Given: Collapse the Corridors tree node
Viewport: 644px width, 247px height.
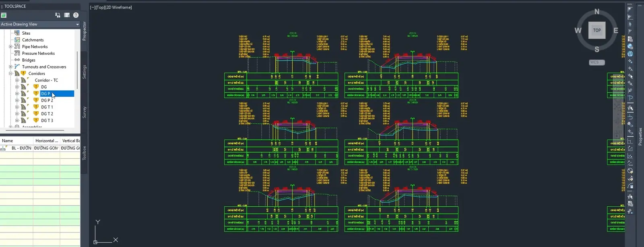Looking at the screenshot, I should point(11,73).
